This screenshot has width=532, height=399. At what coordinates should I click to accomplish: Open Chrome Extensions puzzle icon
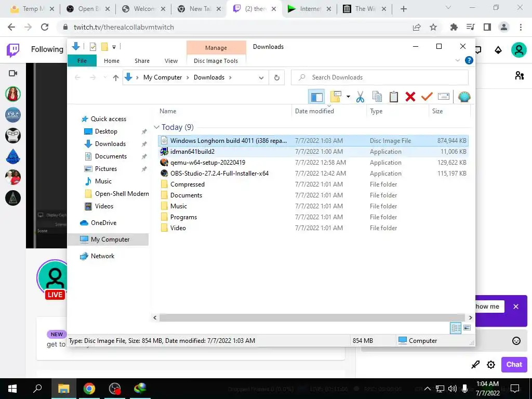click(454, 27)
